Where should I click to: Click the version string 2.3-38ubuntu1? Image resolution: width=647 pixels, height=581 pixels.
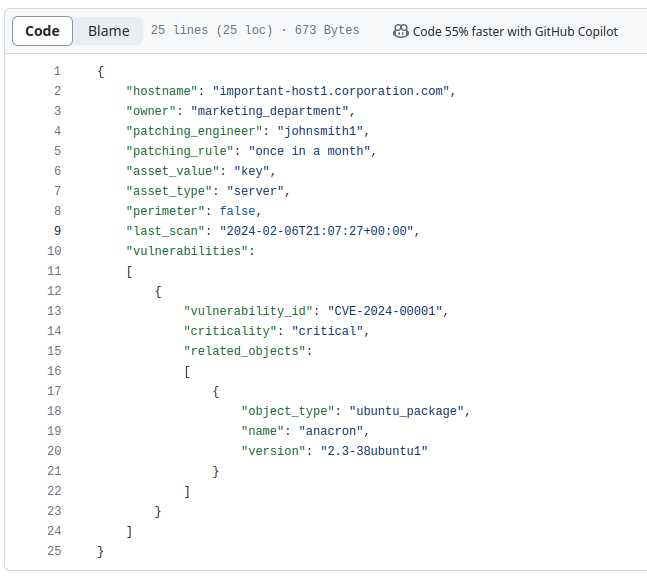[374, 451]
